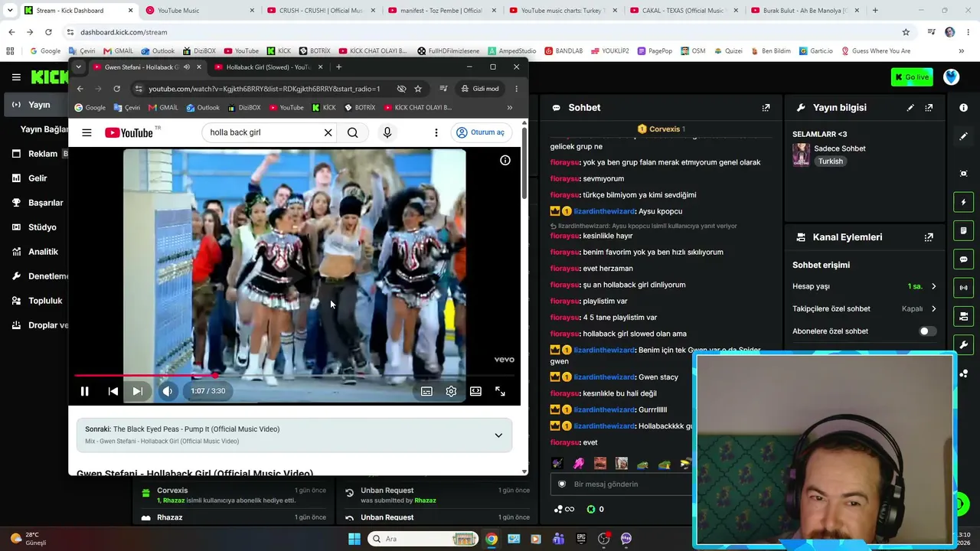Mute the Gwen Stefani tab audio
Image resolution: width=980 pixels, height=551 pixels.
click(187, 67)
